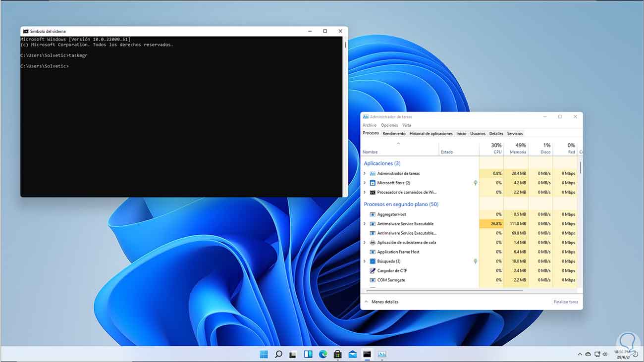Click the Microsoft Store icon in the process list

(373, 183)
